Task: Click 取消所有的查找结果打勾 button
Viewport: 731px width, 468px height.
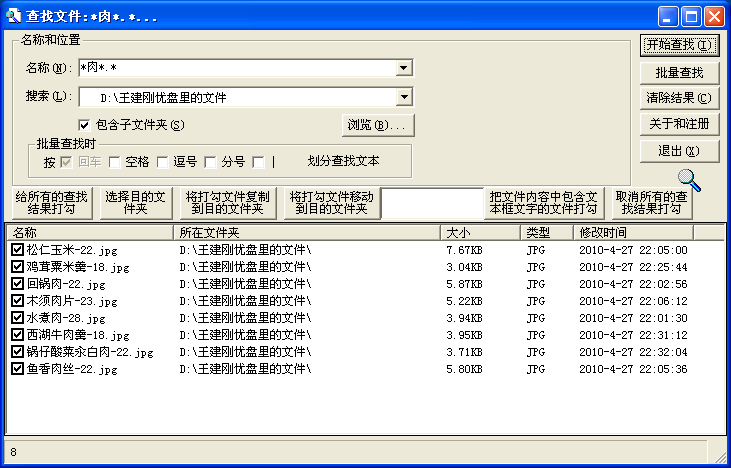Action: (x=652, y=203)
